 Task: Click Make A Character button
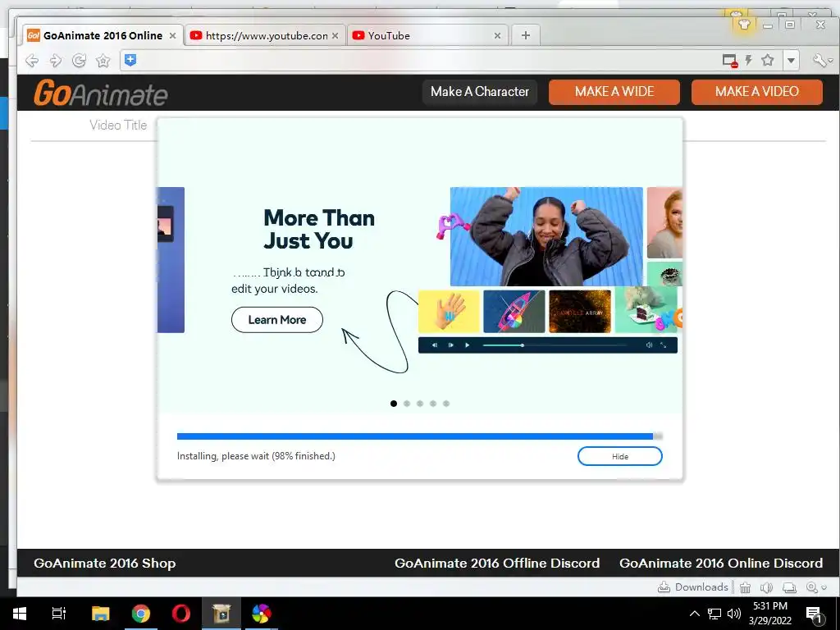point(479,92)
